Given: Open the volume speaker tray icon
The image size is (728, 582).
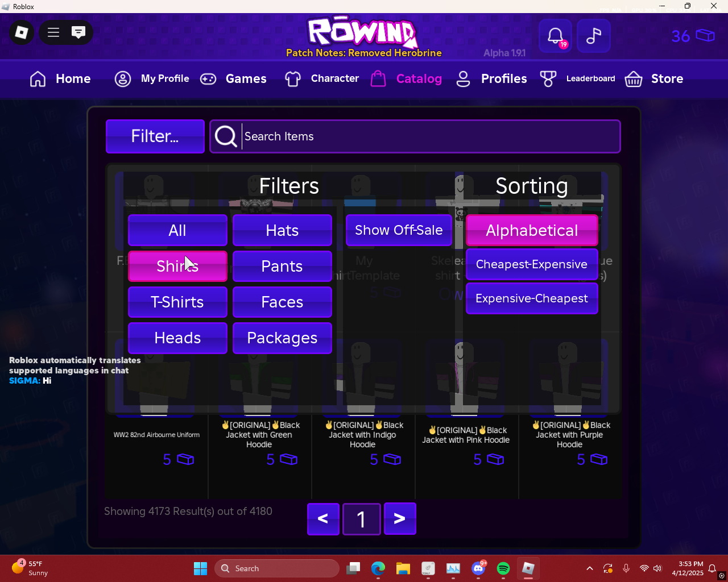Looking at the screenshot, I should pos(658,568).
